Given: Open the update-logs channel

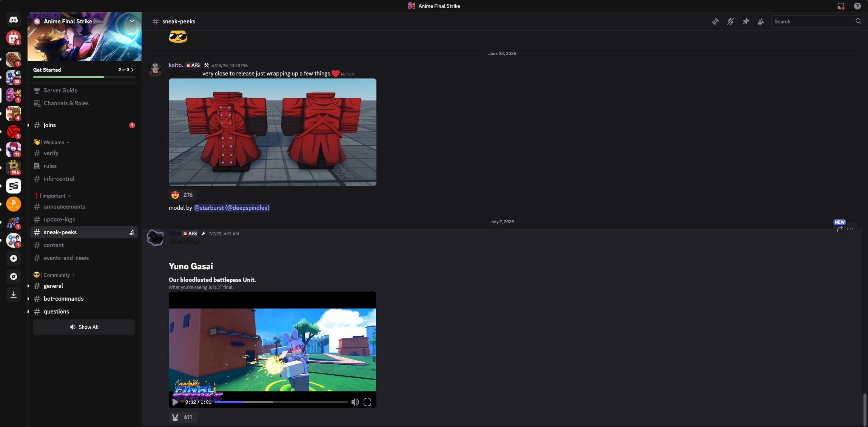Looking at the screenshot, I should tap(84, 220).
